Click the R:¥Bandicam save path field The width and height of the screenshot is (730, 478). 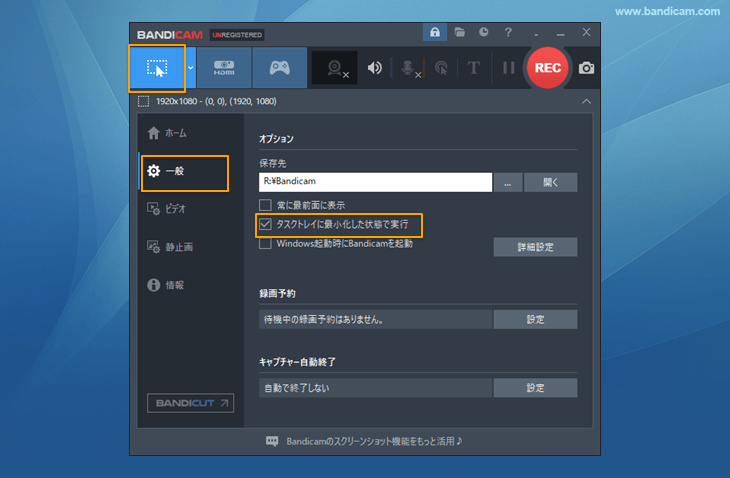click(x=375, y=182)
